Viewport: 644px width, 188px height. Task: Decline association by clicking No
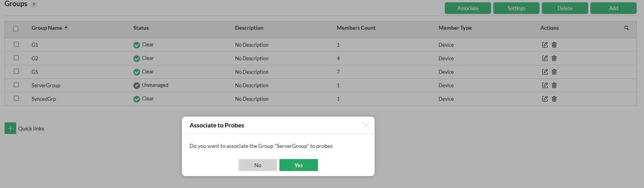click(257, 165)
